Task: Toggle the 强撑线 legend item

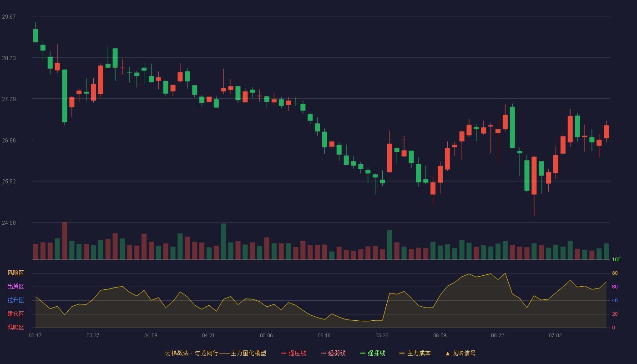Action: (373, 353)
